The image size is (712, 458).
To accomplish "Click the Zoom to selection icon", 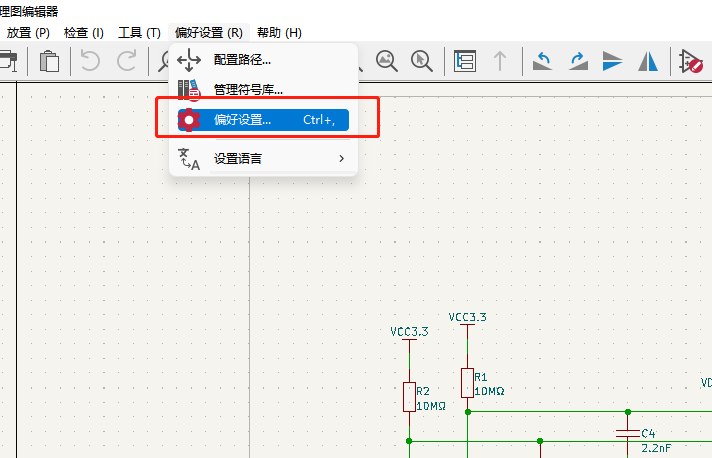I will click(421, 61).
